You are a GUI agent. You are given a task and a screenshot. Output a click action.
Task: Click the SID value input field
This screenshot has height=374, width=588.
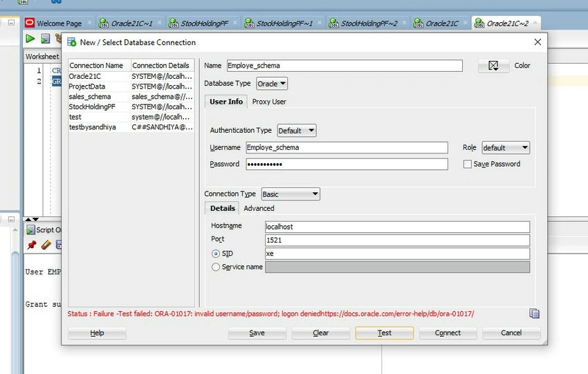[397, 254]
